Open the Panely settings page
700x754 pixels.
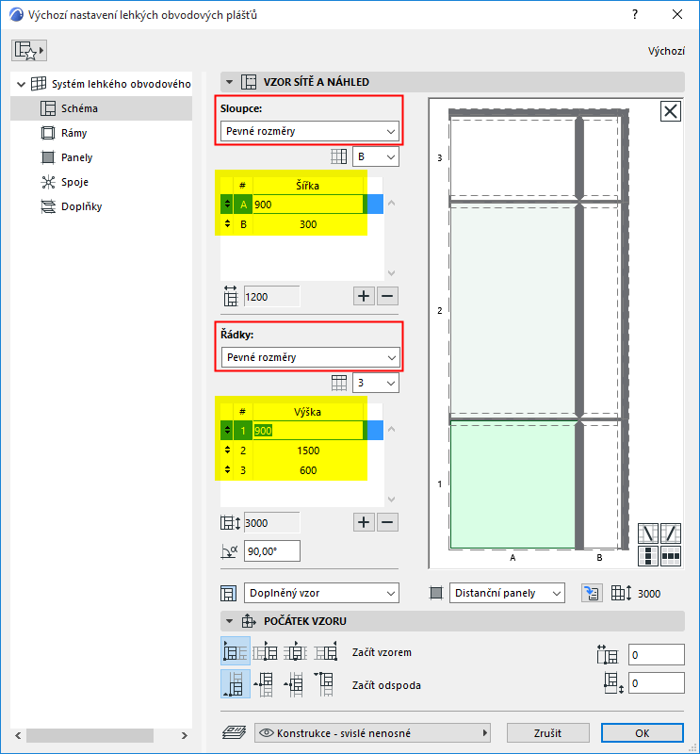point(76,157)
